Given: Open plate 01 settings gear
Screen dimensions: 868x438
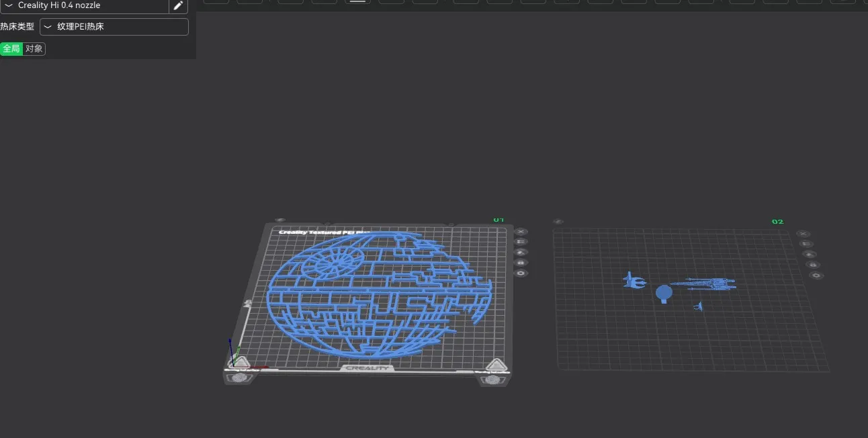Looking at the screenshot, I should pos(521,273).
